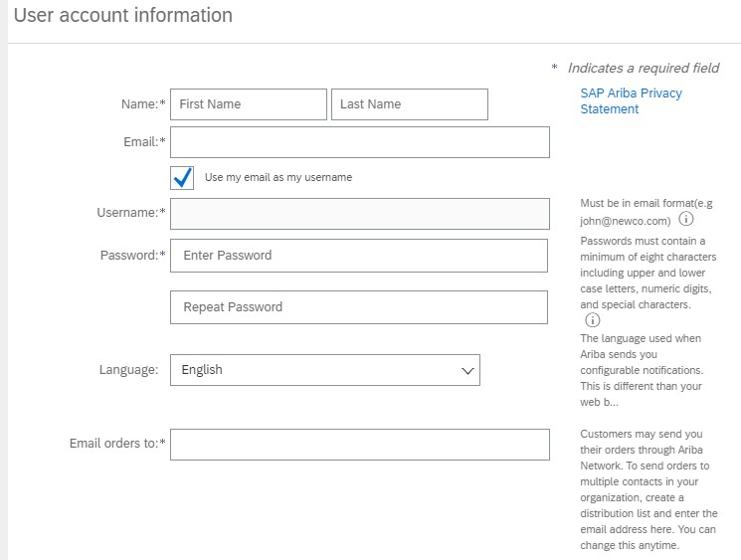This screenshot has height=560, width=741.
Task: Click the Repeat Password field
Action: (359, 307)
